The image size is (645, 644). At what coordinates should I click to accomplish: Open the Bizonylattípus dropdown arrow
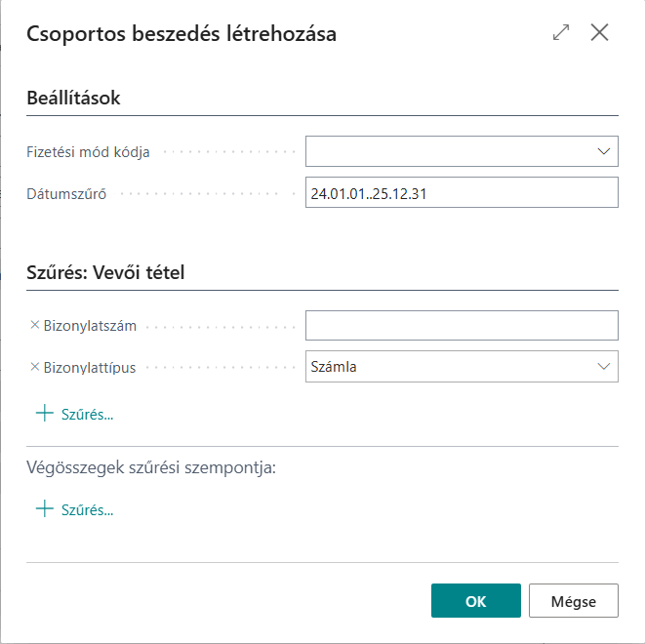(x=602, y=367)
